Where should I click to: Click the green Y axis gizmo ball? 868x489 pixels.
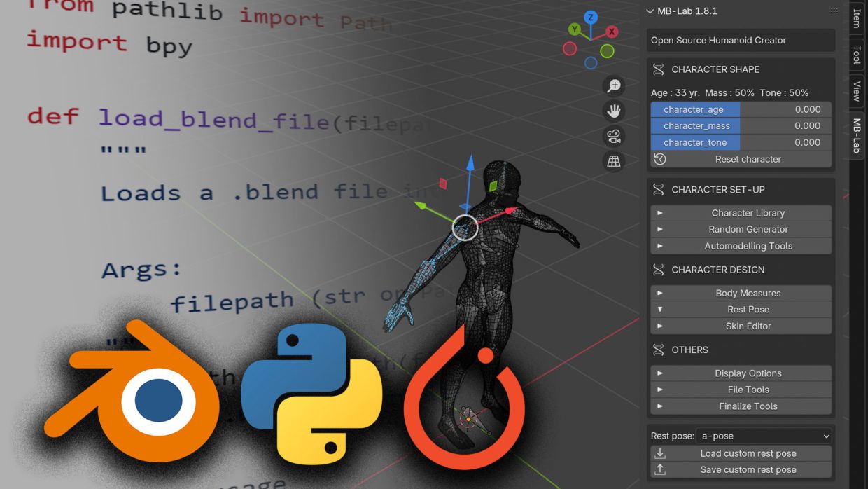575,29
